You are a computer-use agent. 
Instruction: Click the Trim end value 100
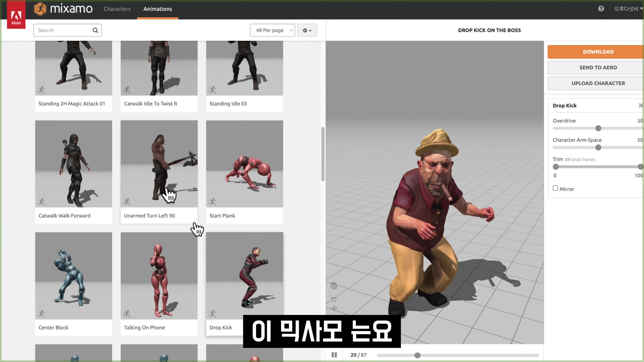coord(638,175)
